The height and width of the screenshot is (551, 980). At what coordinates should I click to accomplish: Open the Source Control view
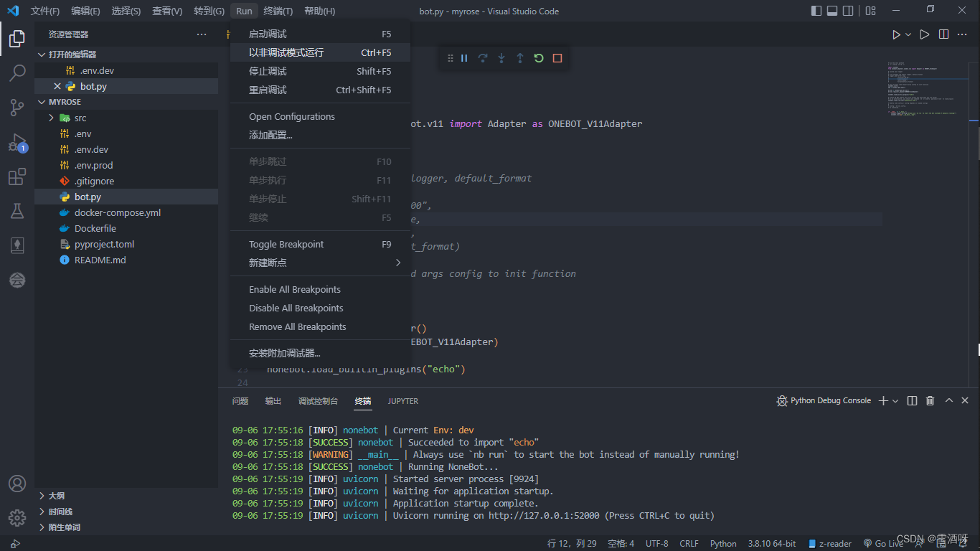click(17, 107)
